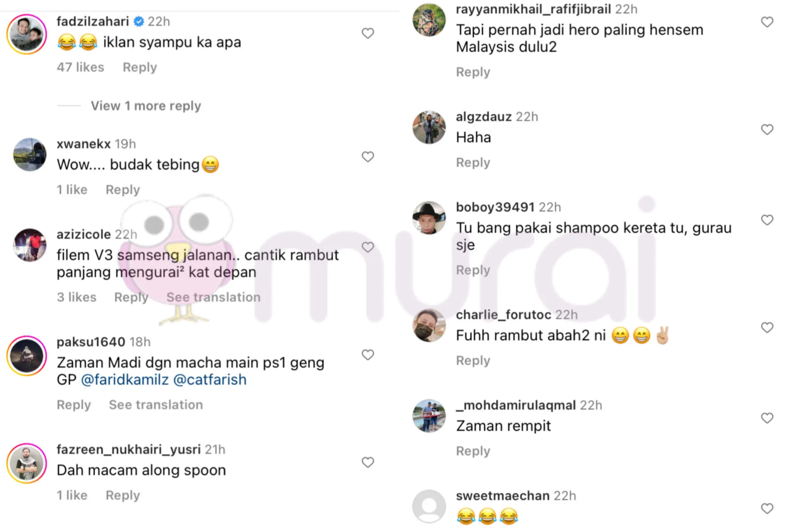Open the @faridkamilz mention

pyautogui.click(x=125, y=379)
